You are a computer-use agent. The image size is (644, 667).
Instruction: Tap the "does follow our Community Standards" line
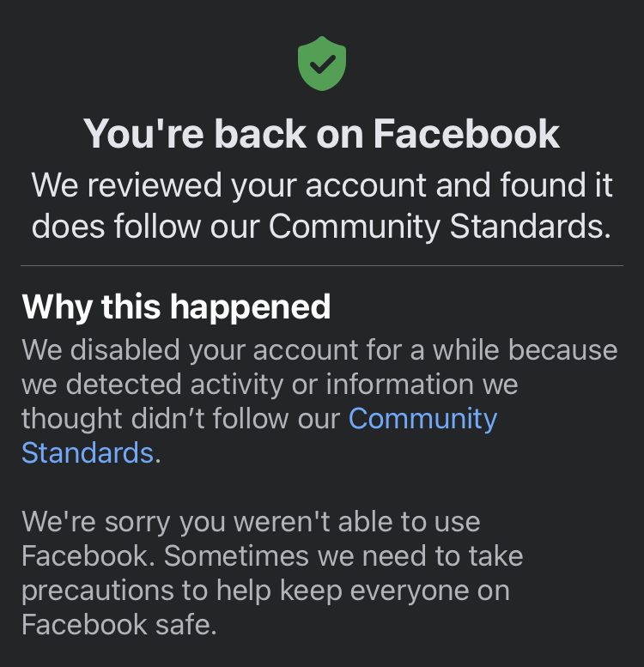[322, 226]
